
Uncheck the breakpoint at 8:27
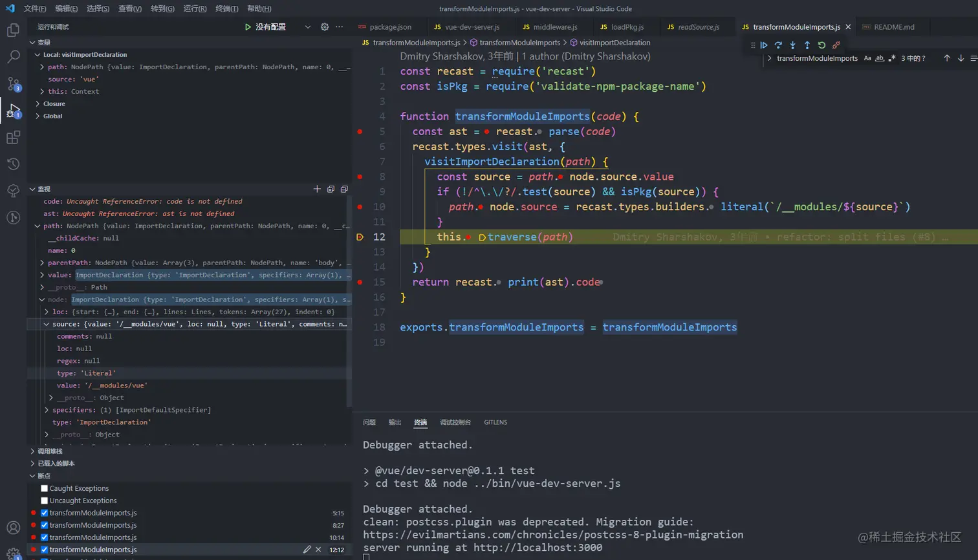pos(45,525)
